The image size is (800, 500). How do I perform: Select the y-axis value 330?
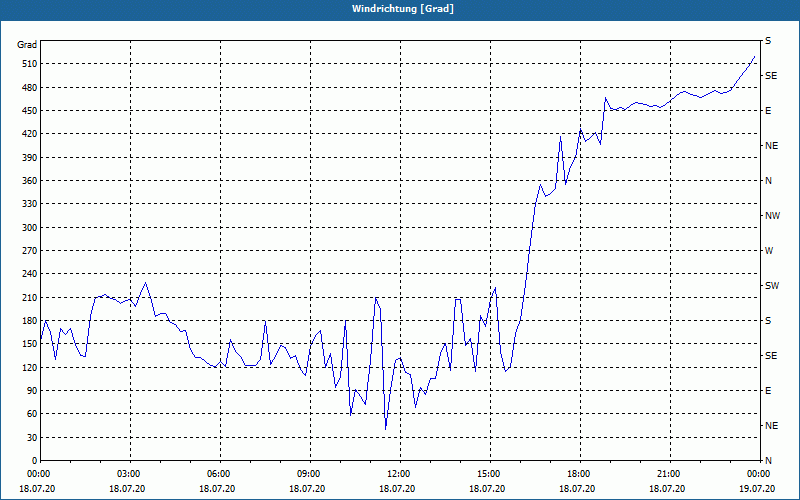[x=29, y=204]
